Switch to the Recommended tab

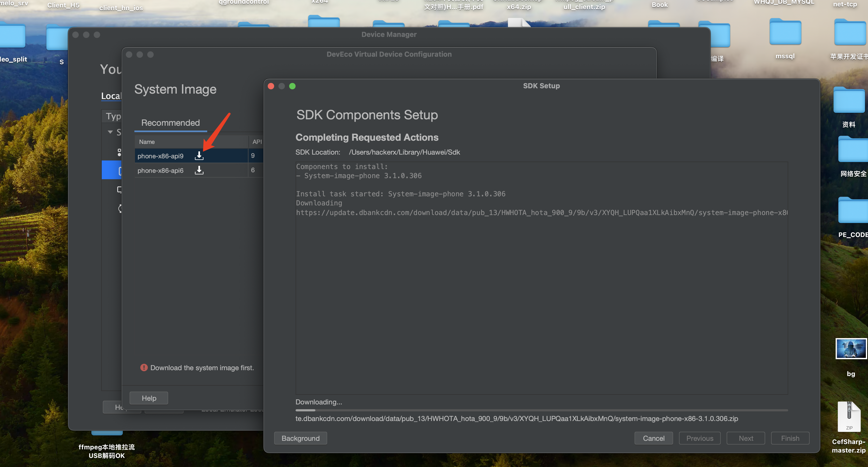[x=171, y=123]
